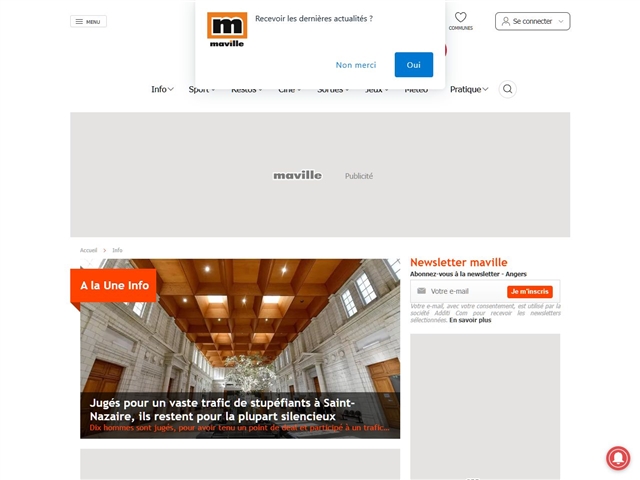This screenshot has height=480, width=640.
Task: Decline notifications with Non merci
Action: tap(356, 65)
